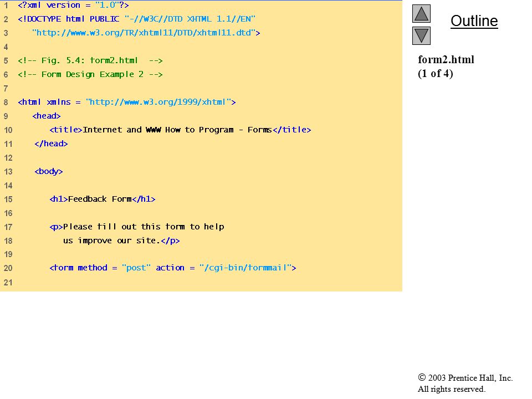532x399 pixels.
Task: Click the title tag line
Action: tap(180, 130)
